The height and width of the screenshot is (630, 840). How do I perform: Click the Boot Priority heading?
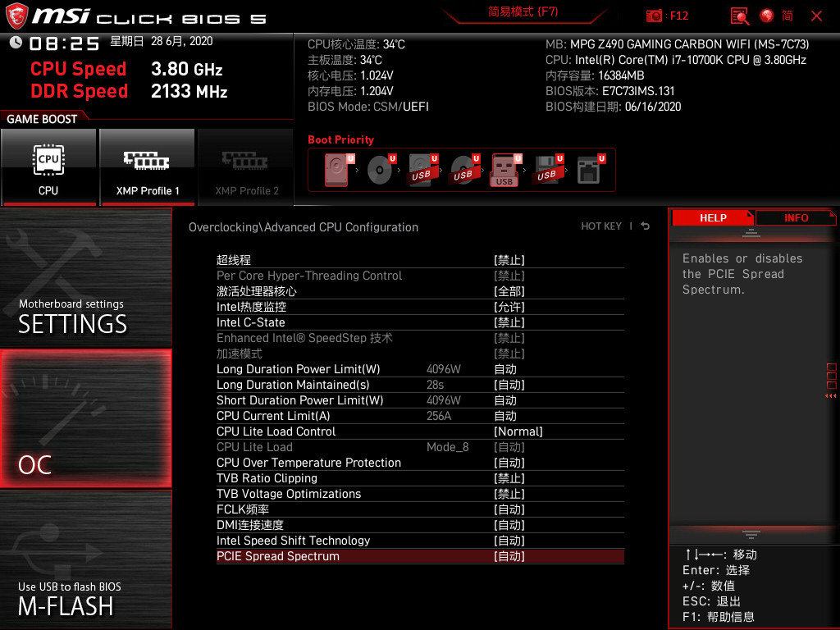[340, 139]
